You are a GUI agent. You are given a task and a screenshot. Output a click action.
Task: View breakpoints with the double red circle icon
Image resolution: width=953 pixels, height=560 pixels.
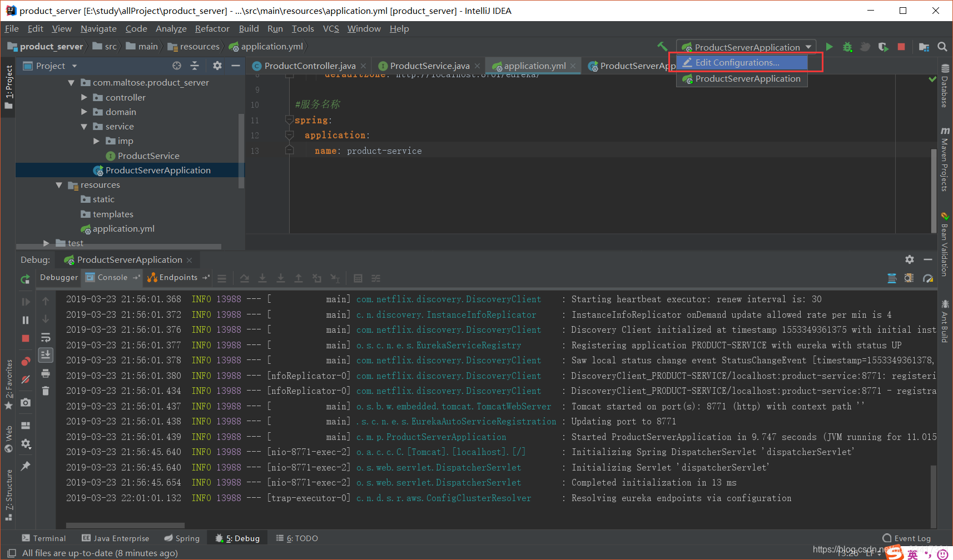click(26, 361)
